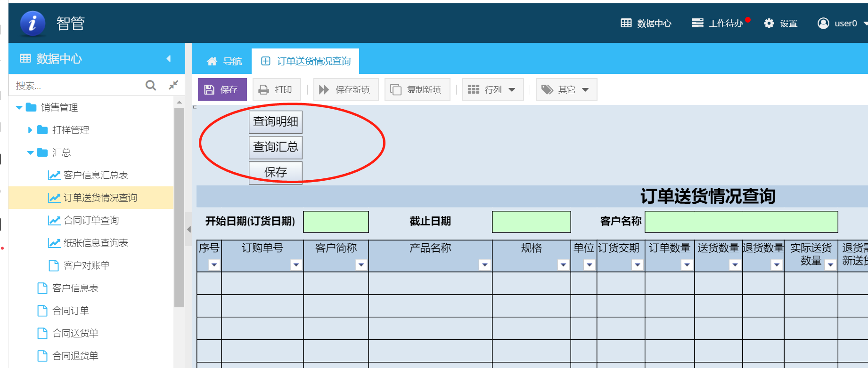Viewport: 868px width, 368px height.
Task: Click the panel splitter collapse arrow
Action: (189, 230)
